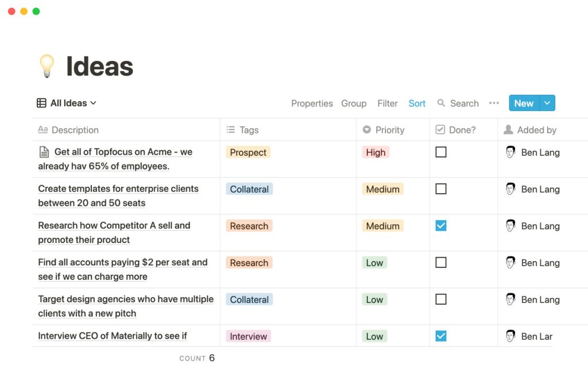
Task: Uncheck Done for Research Competitor A idea
Action: [441, 225]
